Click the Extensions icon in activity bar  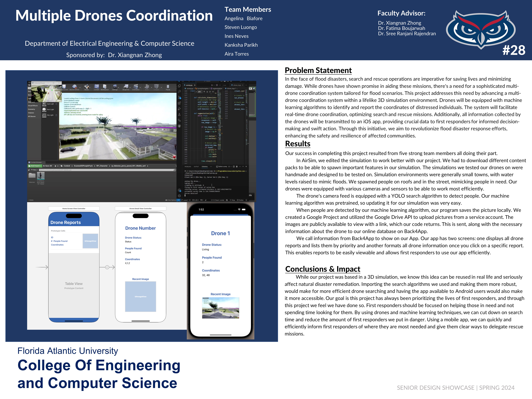coord(179,103)
